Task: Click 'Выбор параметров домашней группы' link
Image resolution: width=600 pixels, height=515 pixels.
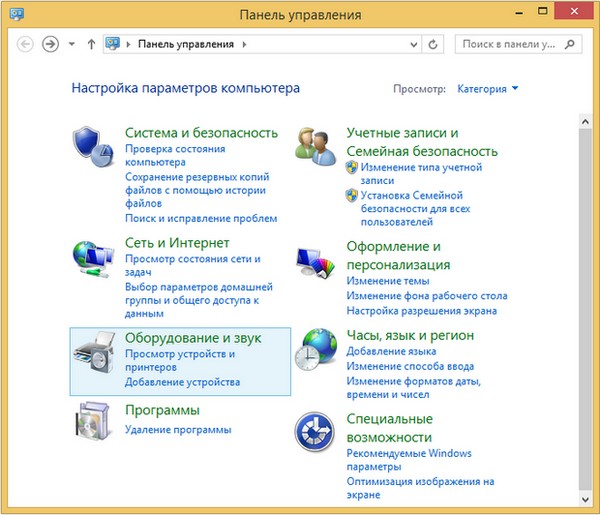Action: point(199,300)
